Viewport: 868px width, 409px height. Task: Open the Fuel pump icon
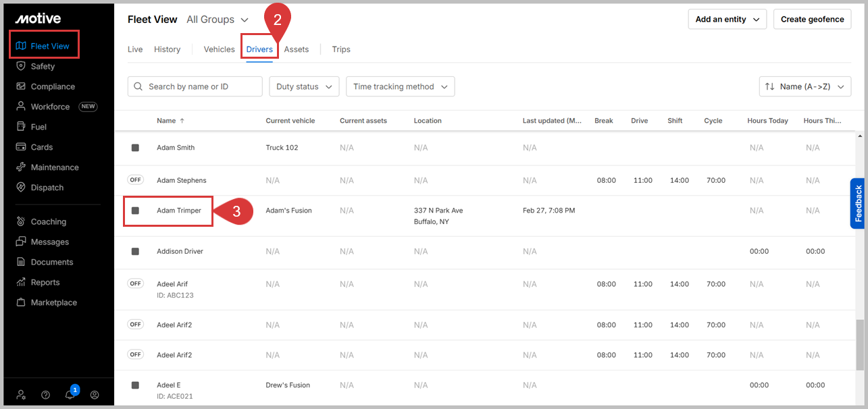(x=21, y=127)
